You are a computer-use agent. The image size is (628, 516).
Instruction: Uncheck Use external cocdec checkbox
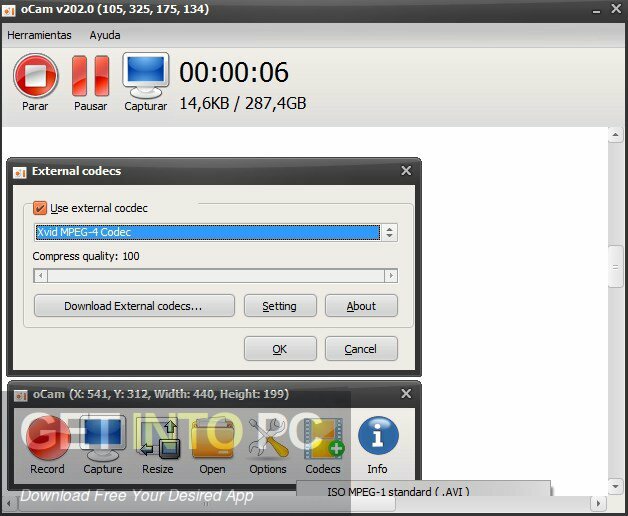click(40, 208)
